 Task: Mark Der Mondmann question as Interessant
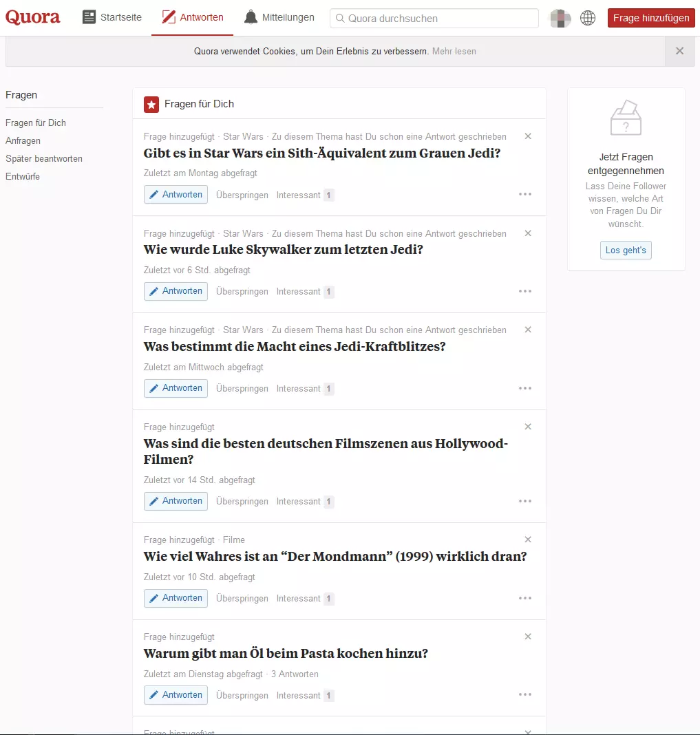click(305, 599)
